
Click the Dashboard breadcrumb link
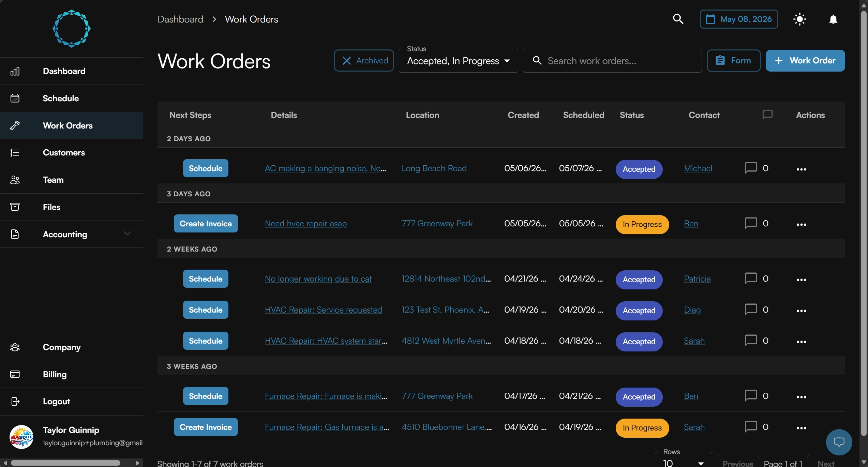point(180,19)
